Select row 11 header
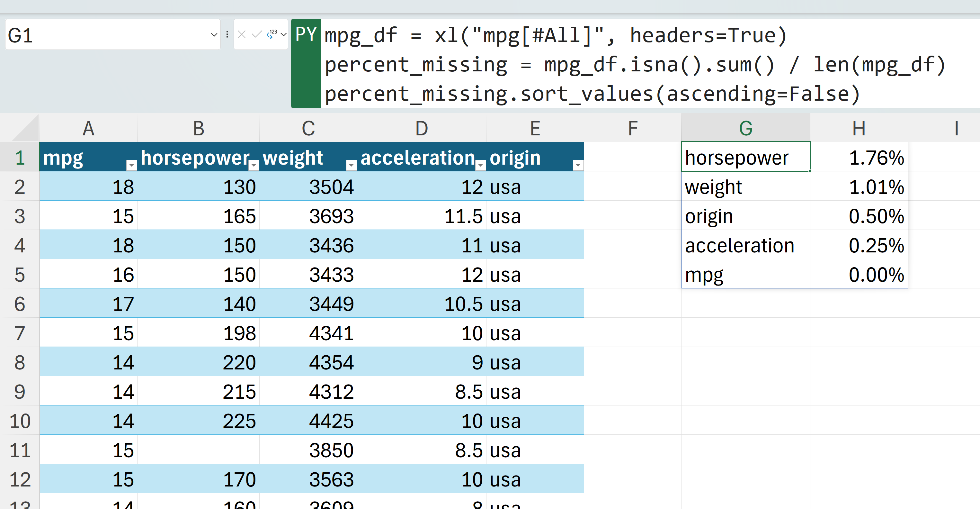 (x=20, y=450)
